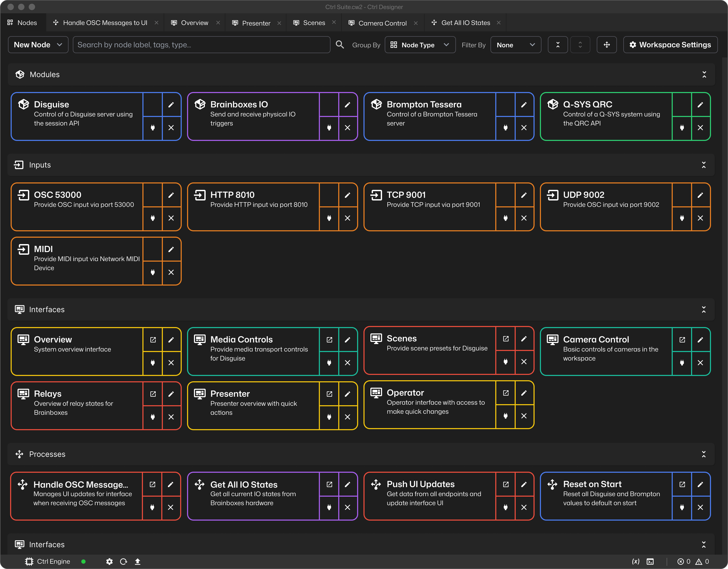728x569 pixels.
Task: Edit the MIDI input node
Action: 171,249
